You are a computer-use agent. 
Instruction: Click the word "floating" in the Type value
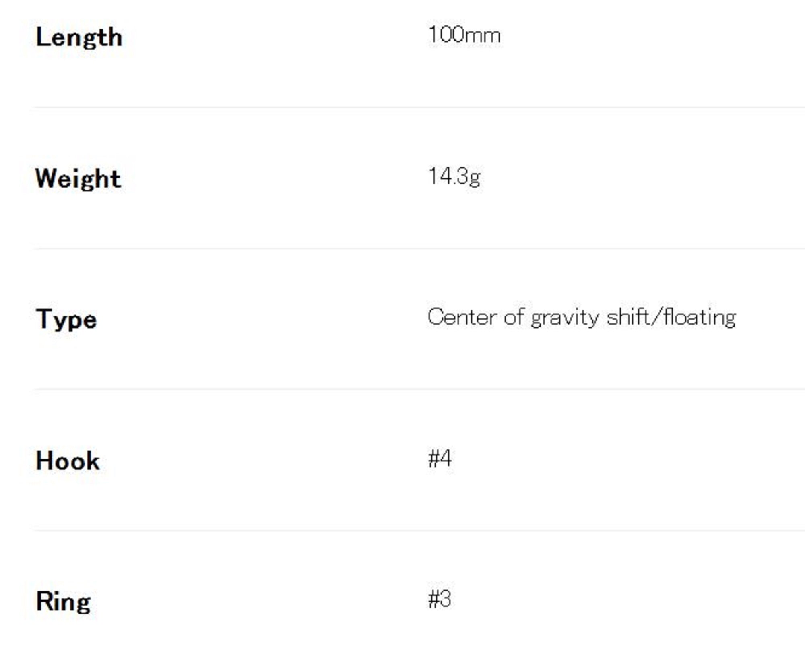pos(700,317)
